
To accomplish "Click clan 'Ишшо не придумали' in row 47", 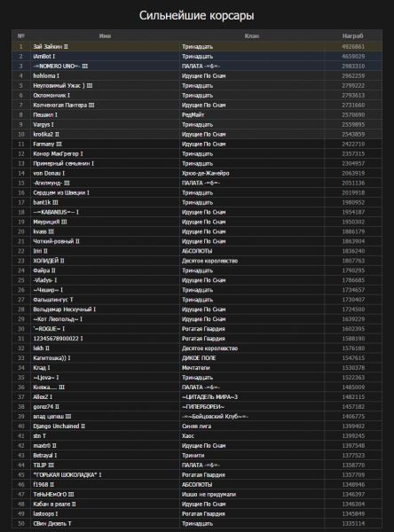I will click(x=209, y=495).
